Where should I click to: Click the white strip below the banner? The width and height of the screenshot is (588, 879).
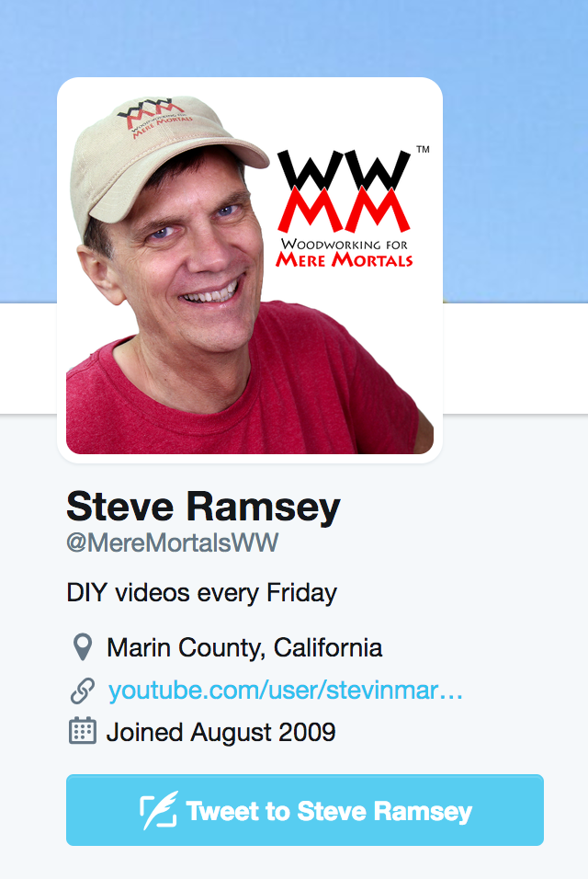click(x=515, y=359)
